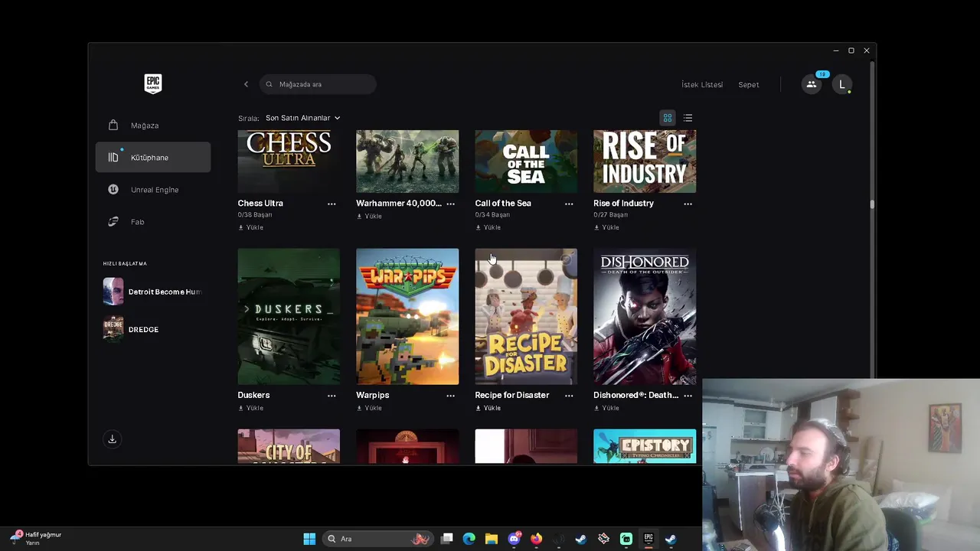Open Rise of Industry options menu
This screenshot has width=980, height=551.
(x=688, y=204)
